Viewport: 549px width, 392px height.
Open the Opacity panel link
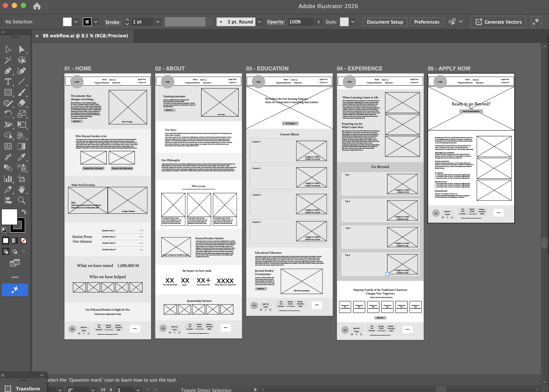(x=276, y=22)
